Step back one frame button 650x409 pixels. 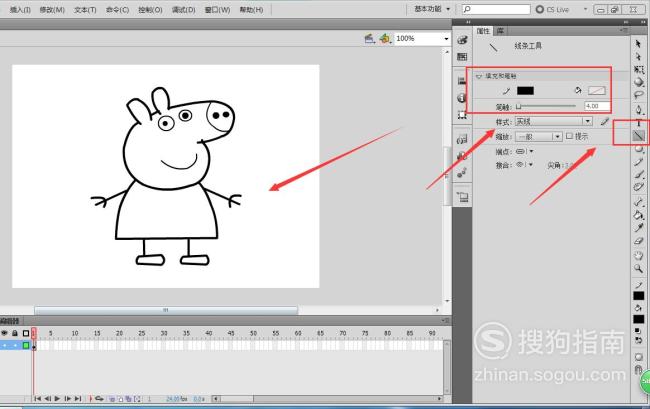coord(47,399)
